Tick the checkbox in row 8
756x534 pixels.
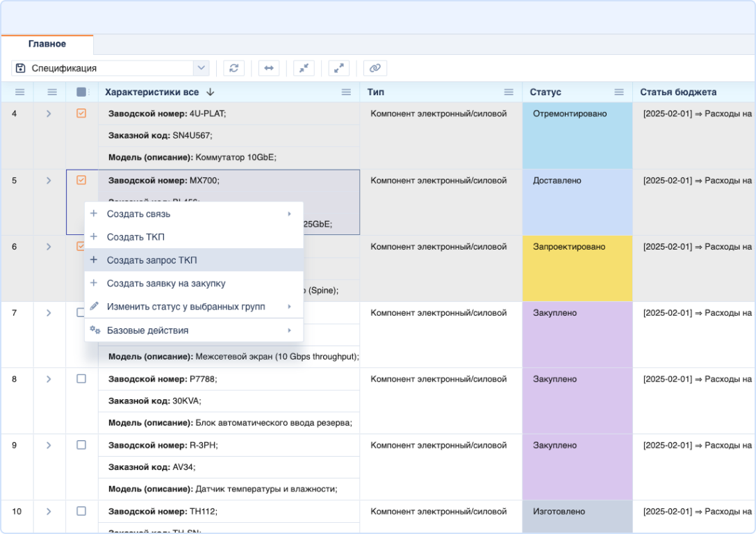pos(81,379)
